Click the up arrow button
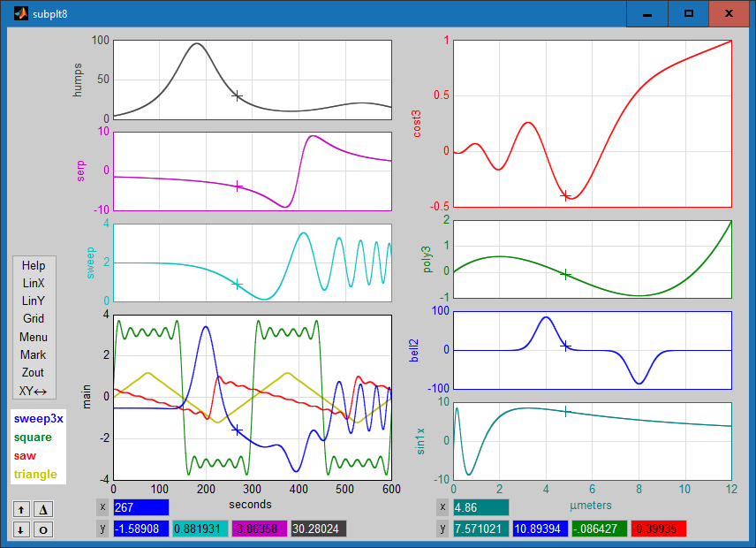Screen dimensions: 756x548 point(21,509)
